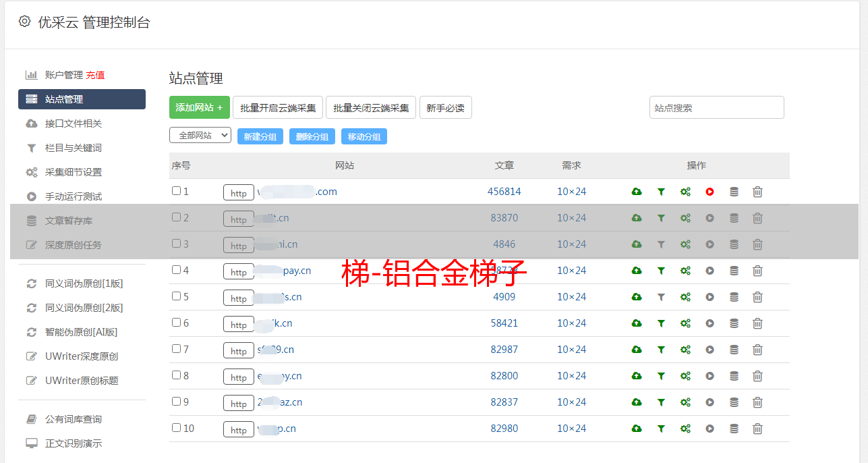Click the 新手必读 button
The image size is (868, 463).
point(445,107)
